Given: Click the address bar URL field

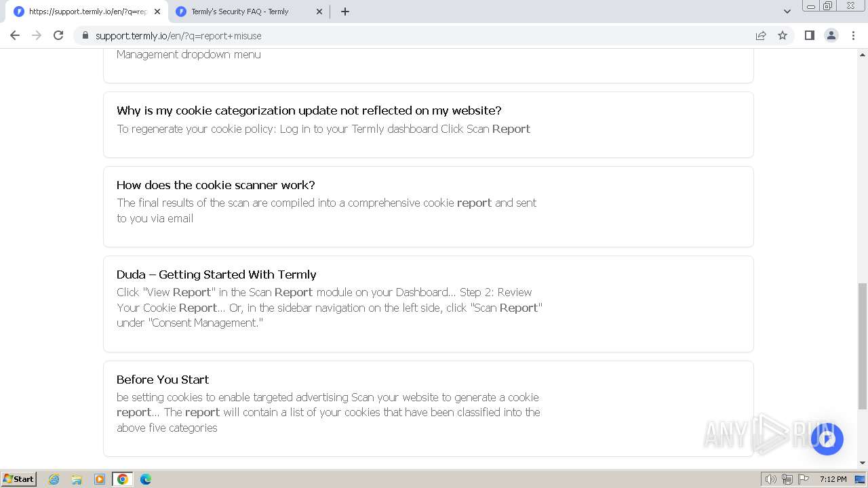Looking at the screenshot, I should tap(420, 35).
